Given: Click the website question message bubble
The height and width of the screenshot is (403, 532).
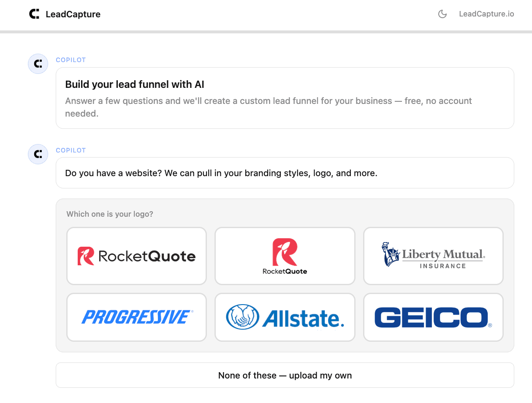Looking at the screenshot, I should [285, 173].
